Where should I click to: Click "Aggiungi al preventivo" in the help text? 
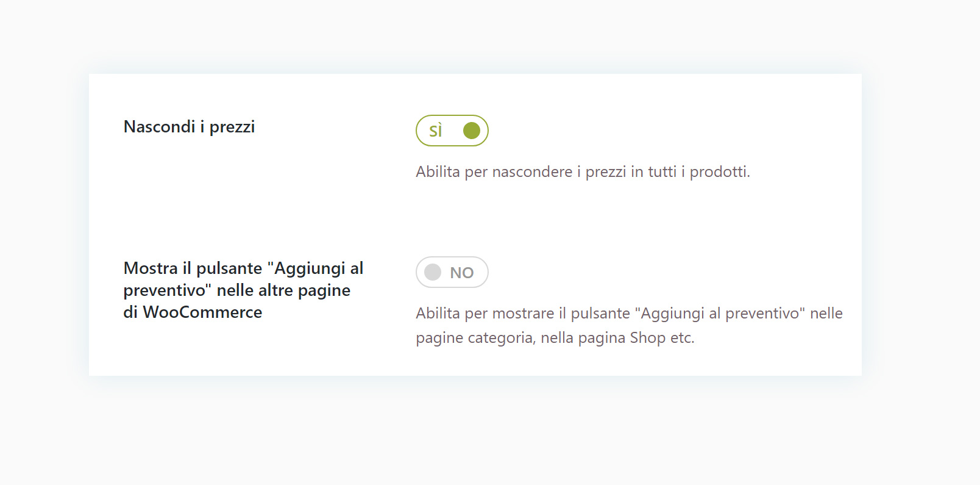[x=720, y=314]
